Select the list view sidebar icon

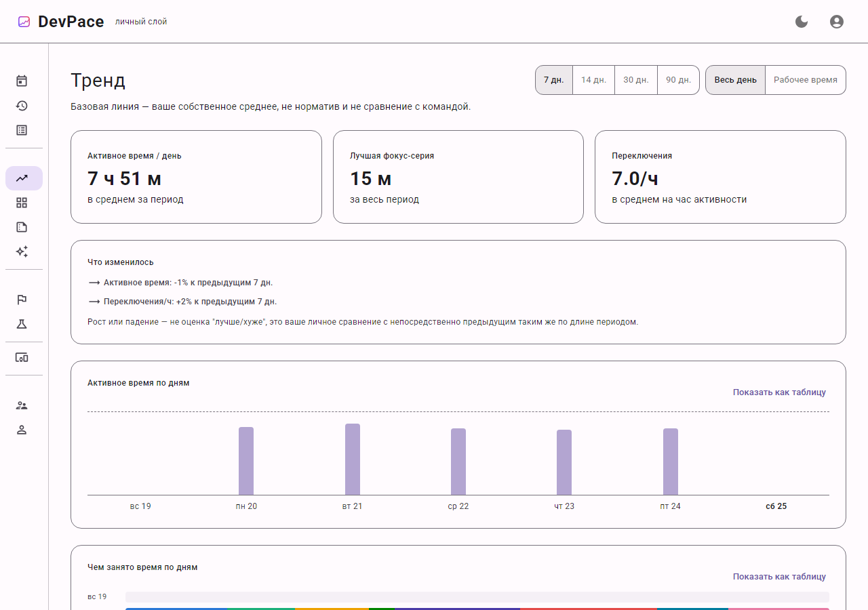tap(22, 130)
